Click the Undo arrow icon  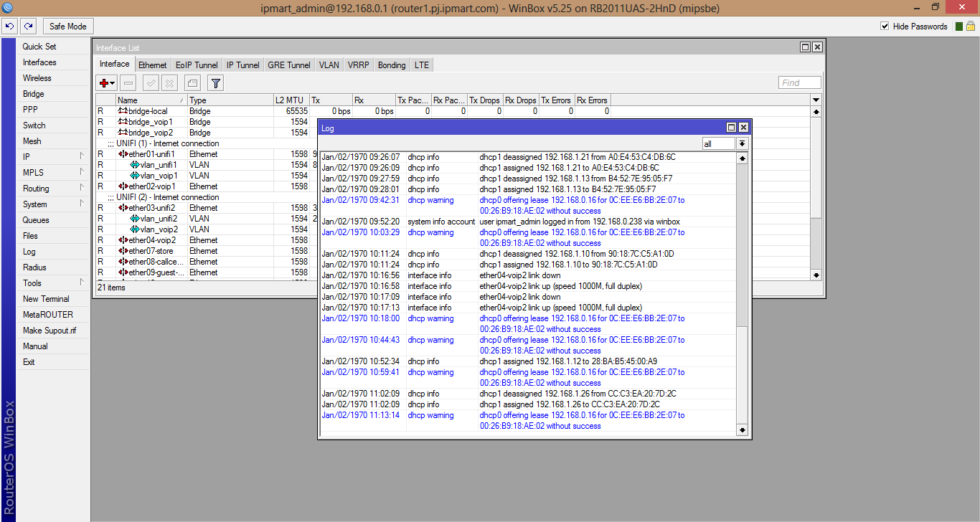tap(9, 26)
